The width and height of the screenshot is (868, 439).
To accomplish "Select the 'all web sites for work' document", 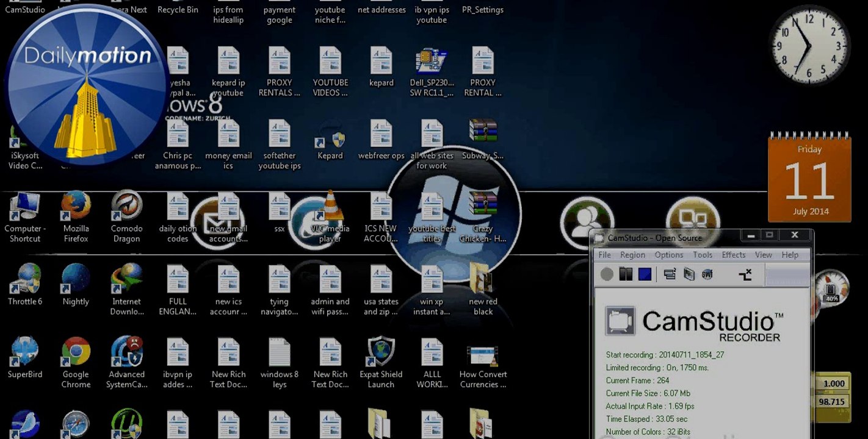I will 432,145.
